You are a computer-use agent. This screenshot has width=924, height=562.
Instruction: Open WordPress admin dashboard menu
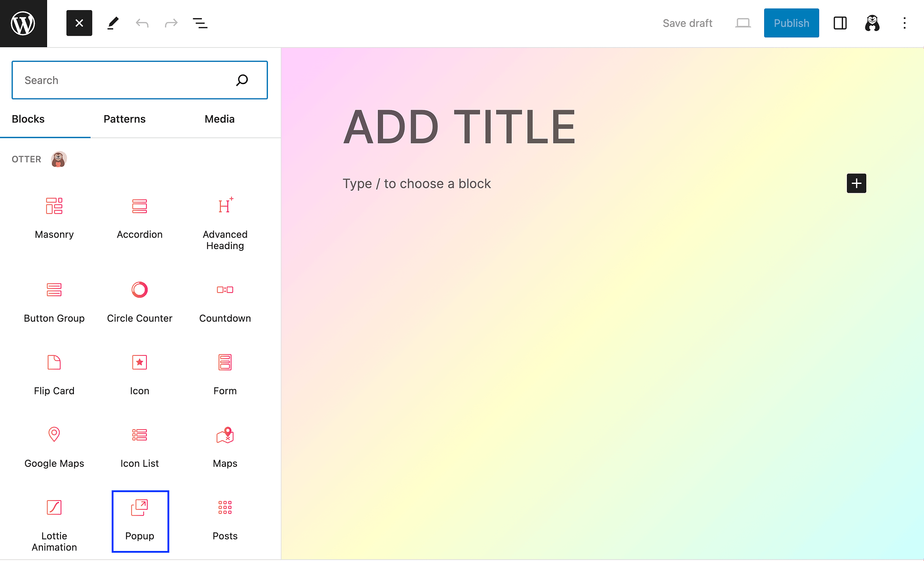click(23, 23)
